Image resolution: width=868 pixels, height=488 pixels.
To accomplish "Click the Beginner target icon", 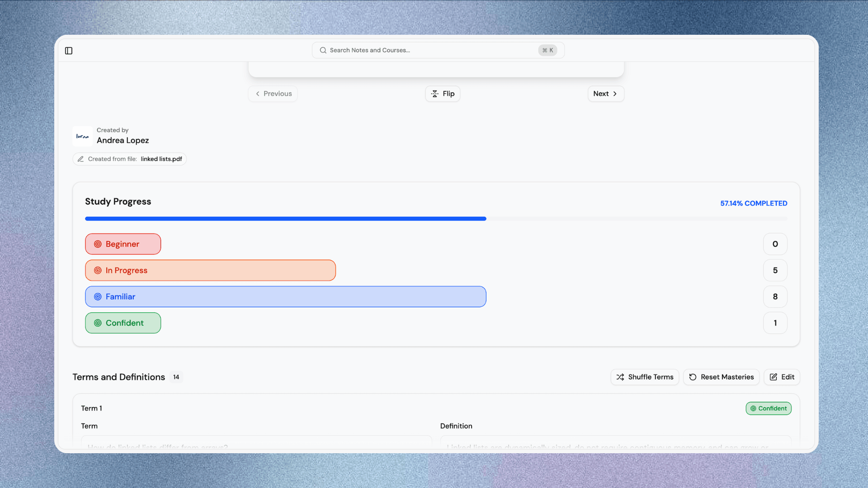I will pos(98,244).
